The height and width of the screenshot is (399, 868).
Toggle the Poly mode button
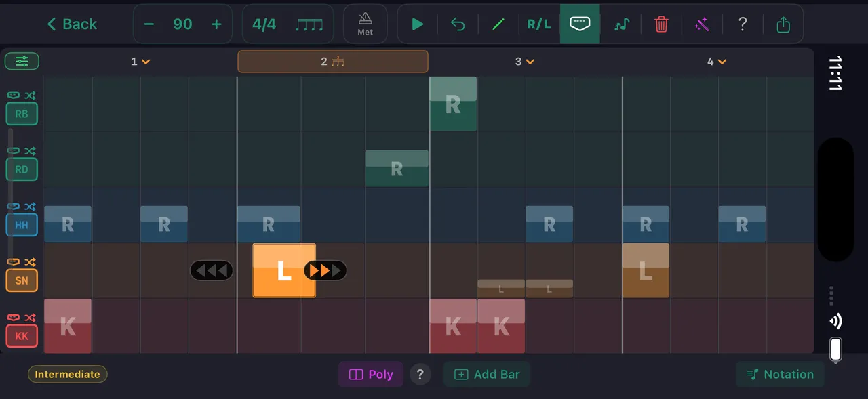coord(371,375)
